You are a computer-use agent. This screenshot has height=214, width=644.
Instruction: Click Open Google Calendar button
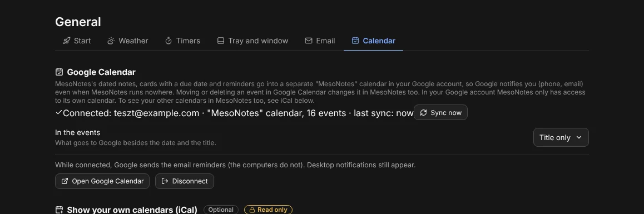102,181
